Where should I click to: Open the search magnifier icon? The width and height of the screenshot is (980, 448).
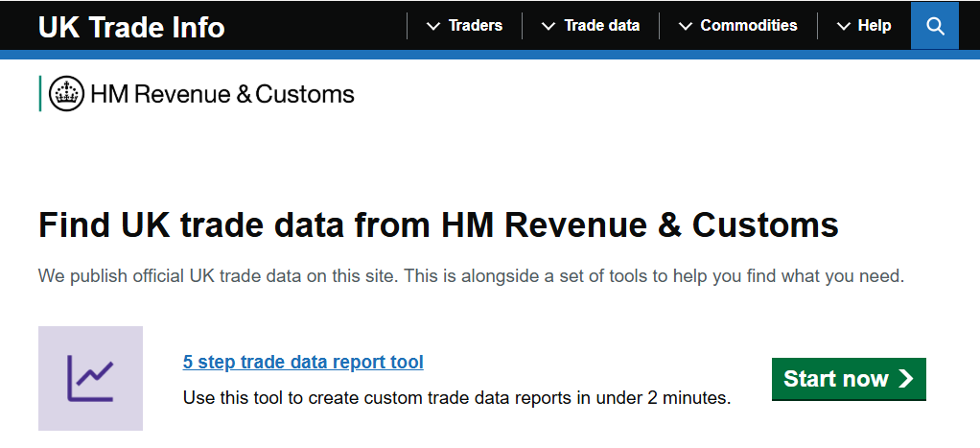tap(935, 26)
